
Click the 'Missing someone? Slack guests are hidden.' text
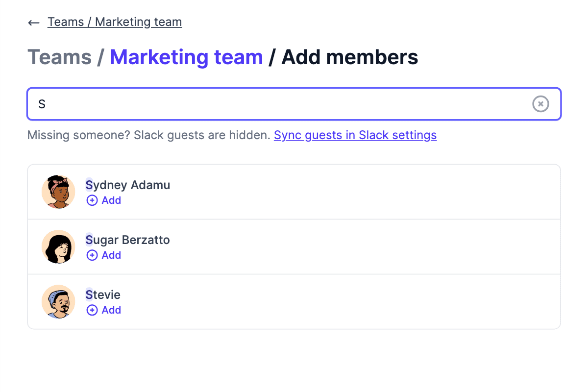pyautogui.click(x=149, y=135)
